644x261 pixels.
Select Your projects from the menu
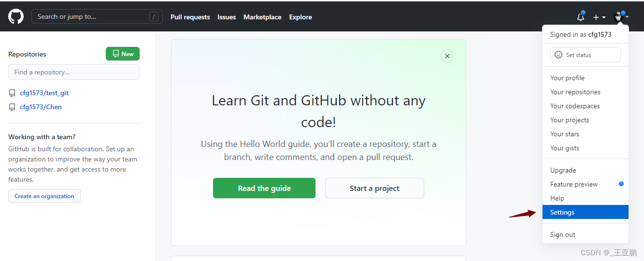[x=586, y=120]
